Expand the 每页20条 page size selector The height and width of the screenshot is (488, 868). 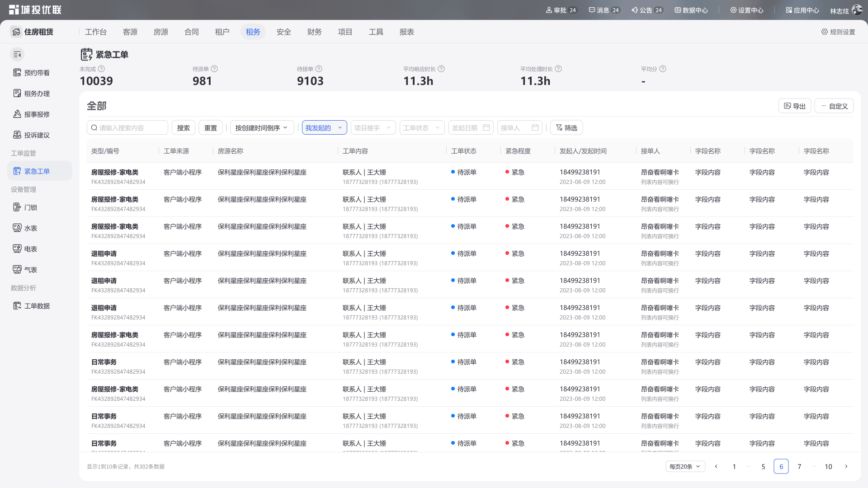[x=685, y=466]
